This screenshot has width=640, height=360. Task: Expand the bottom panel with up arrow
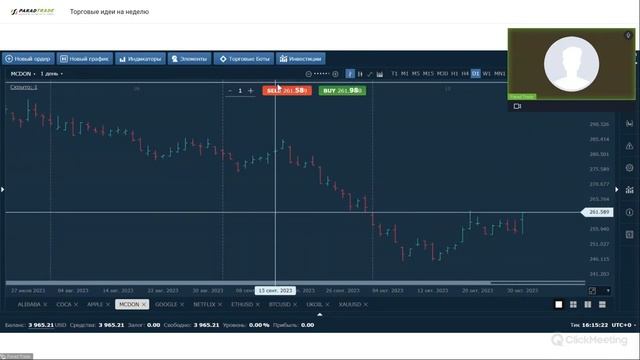[x=320, y=315]
